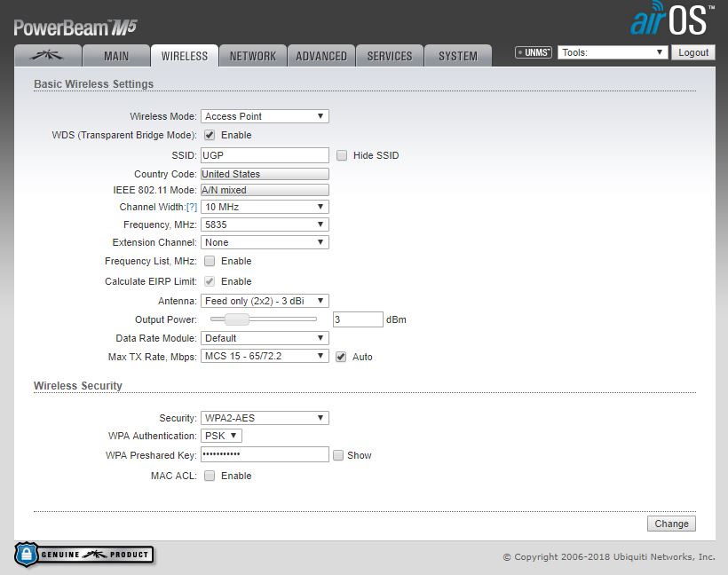Open the Tools dropdown menu

[x=613, y=52]
